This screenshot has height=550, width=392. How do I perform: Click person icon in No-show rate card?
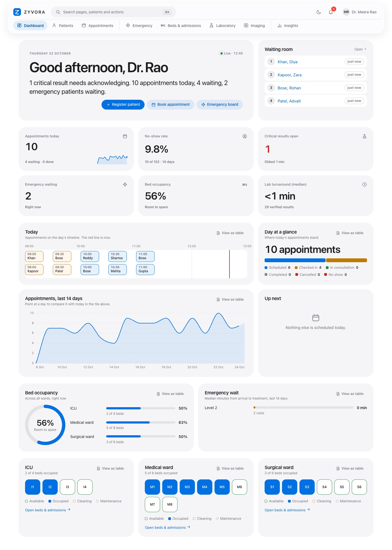[245, 136]
